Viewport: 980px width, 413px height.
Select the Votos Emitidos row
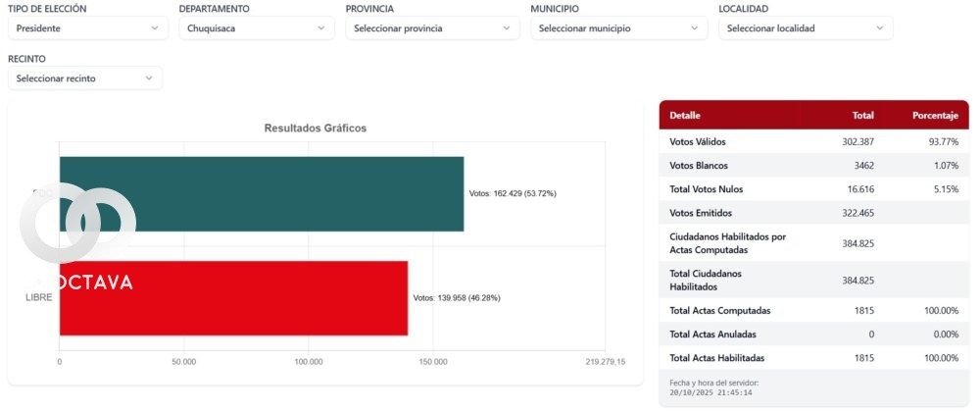pos(813,213)
